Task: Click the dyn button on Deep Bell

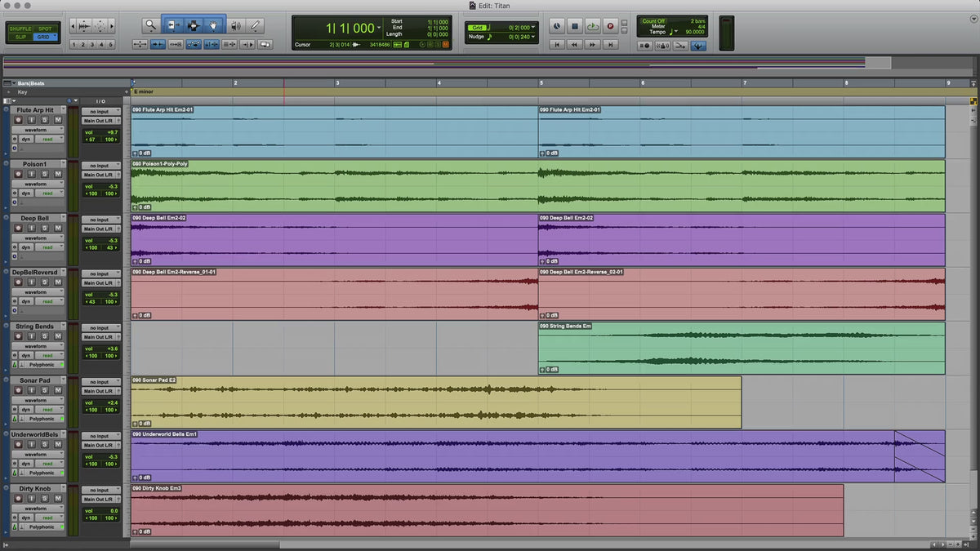Action: coord(27,247)
